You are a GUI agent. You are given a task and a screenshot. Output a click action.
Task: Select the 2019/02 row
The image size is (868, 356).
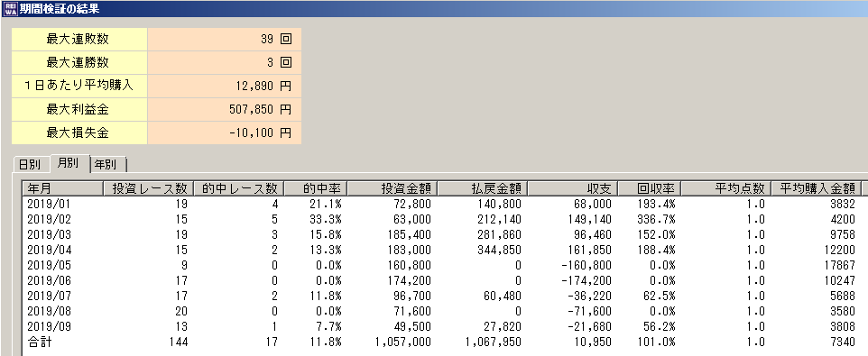point(445,220)
